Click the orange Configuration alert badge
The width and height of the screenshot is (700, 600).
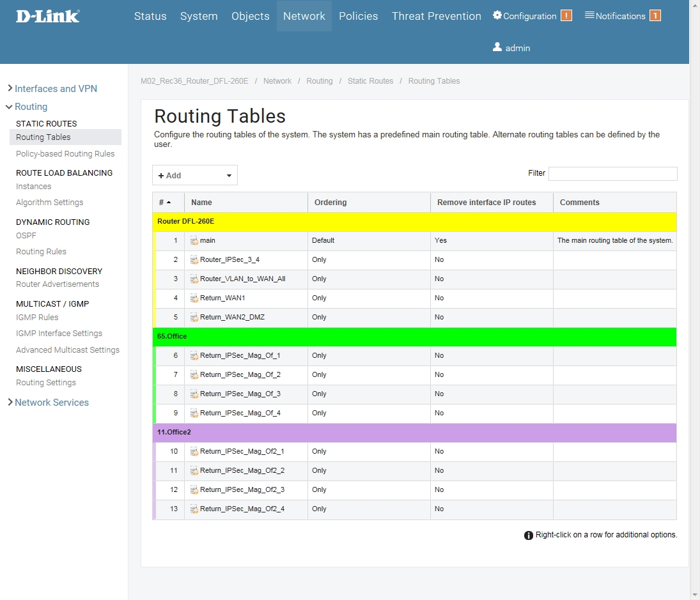(566, 16)
